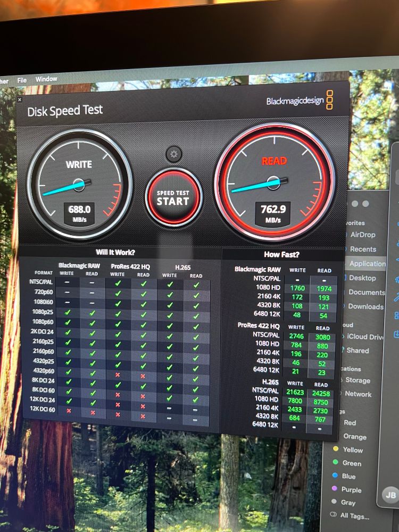Select the Yellow tag dot in Finder
This screenshot has width=399, height=532.
tap(336, 449)
